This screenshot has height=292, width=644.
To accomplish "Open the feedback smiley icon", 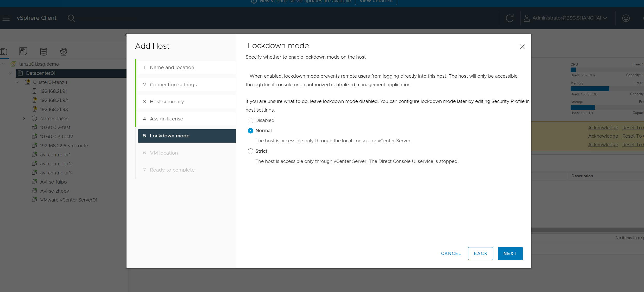I will pos(626,18).
